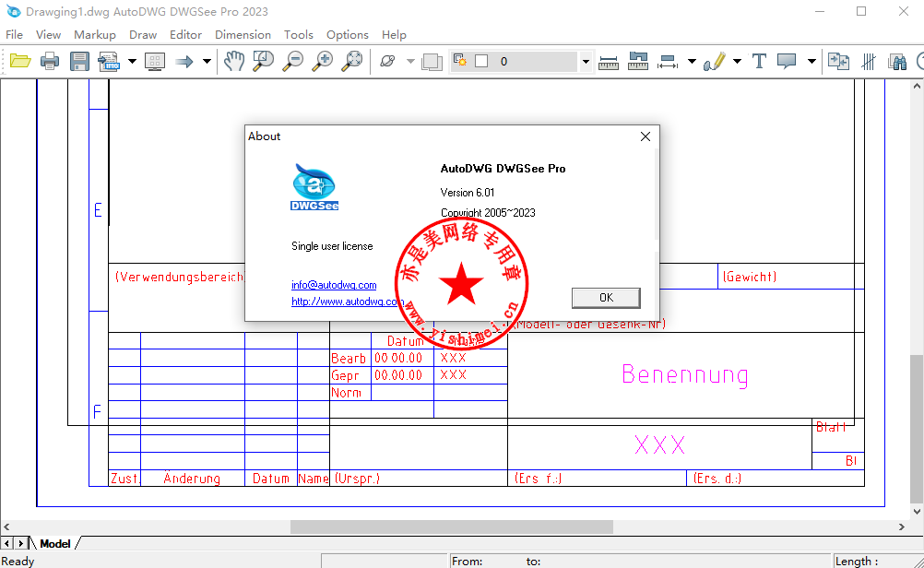Click the vertical scrollbar down arrow
This screenshot has height=568, width=924.
(x=917, y=512)
